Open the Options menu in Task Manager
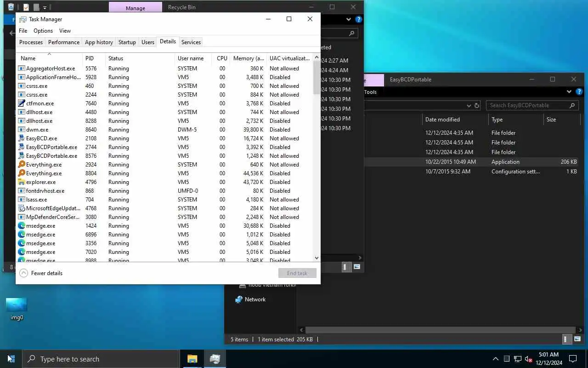The height and width of the screenshot is (368, 588). tap(43, 31)
